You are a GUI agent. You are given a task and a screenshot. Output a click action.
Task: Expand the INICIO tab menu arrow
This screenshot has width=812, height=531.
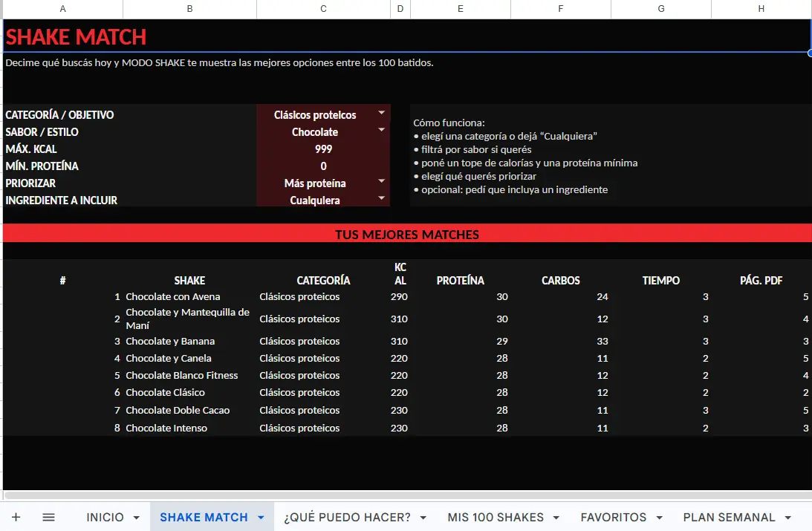[x=136, y=518]
